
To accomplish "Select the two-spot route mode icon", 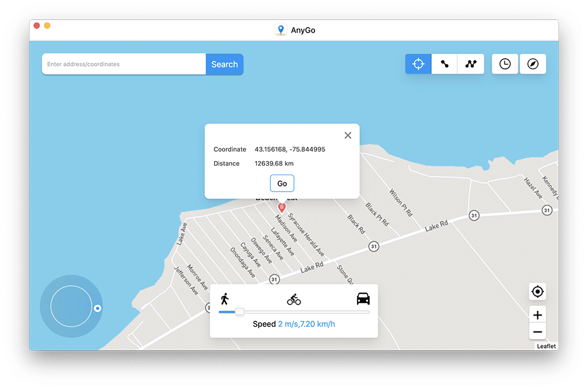I will coord(445,64).
